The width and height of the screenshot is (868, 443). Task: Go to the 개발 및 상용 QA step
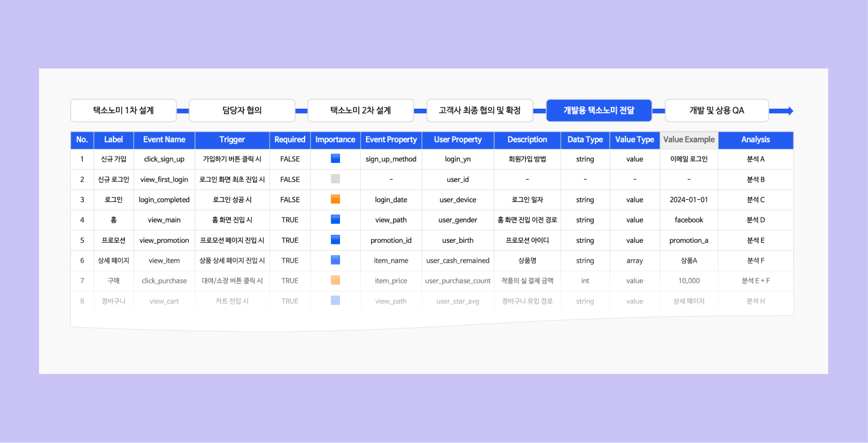(x=717, y=110)
